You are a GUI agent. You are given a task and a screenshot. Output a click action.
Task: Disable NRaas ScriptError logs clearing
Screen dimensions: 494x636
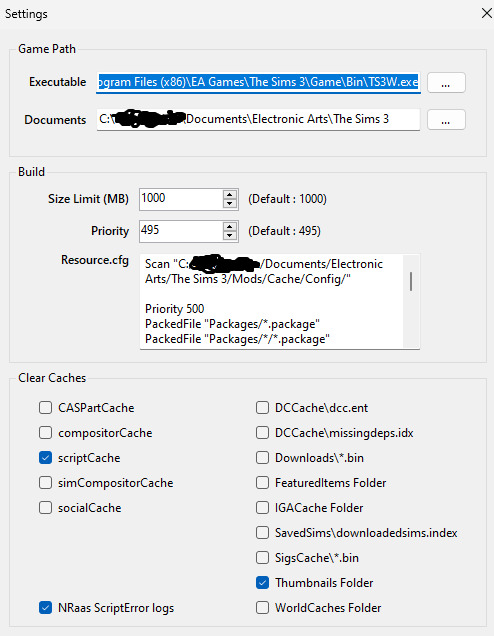(x=45, y=608)
